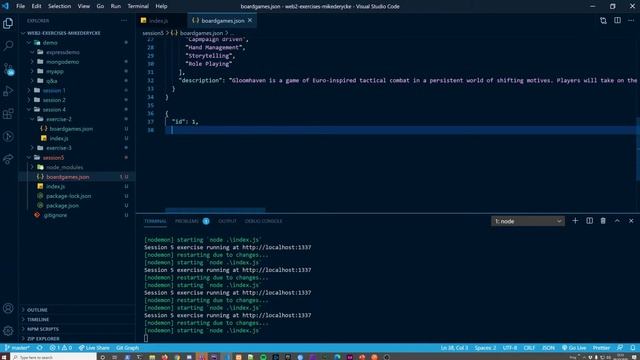Screen dimensions: 640x360
Task: Split the terminal panel
Action: click(589, 221)
